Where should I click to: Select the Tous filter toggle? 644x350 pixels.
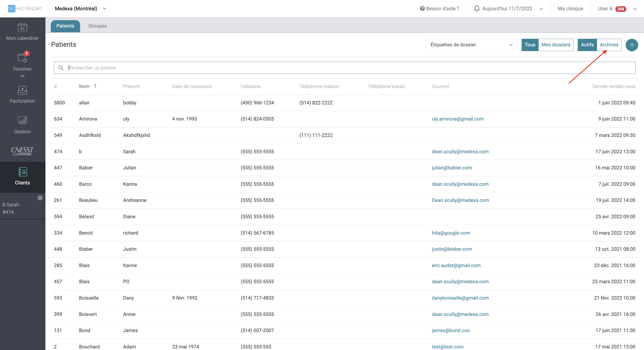529,45
